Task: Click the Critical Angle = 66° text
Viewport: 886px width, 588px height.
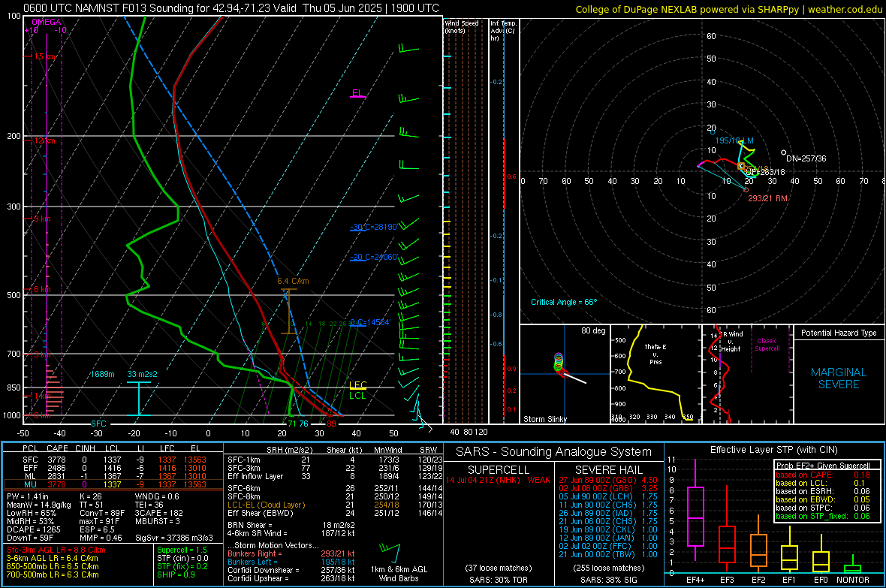Action: pyautogui.click(x=564, y=302)
